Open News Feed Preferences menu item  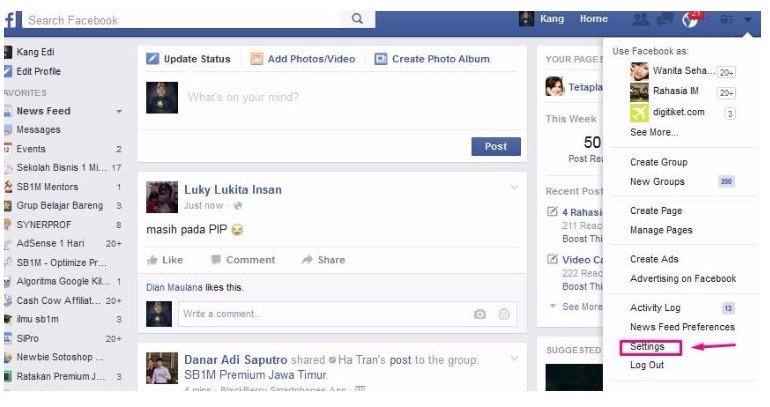pyautogui.click(x=682, y=327)
